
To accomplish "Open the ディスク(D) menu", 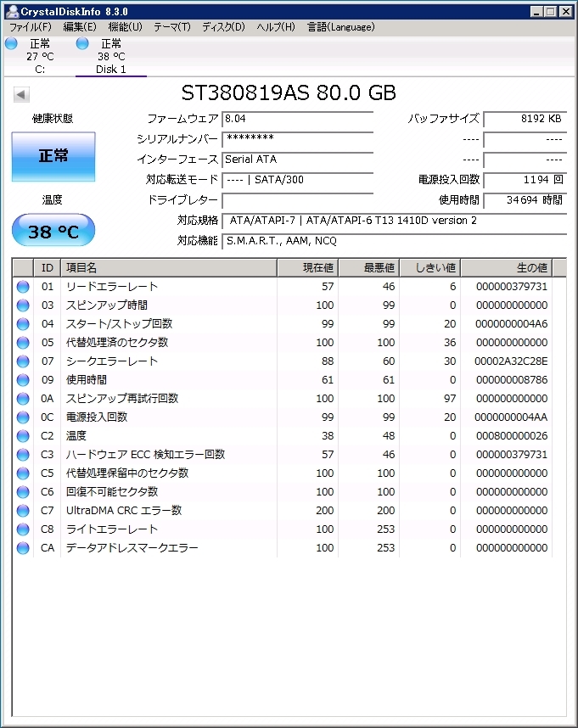I will 223,27.
